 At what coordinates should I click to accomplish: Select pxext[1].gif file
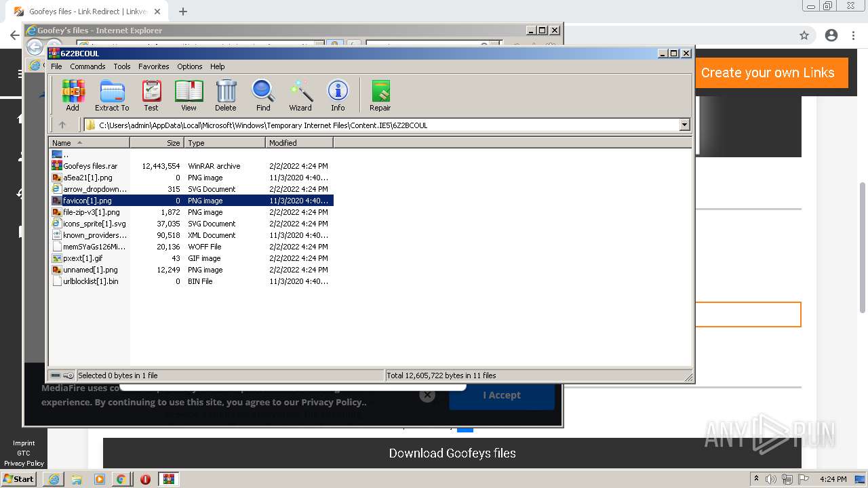pos(191,258)
